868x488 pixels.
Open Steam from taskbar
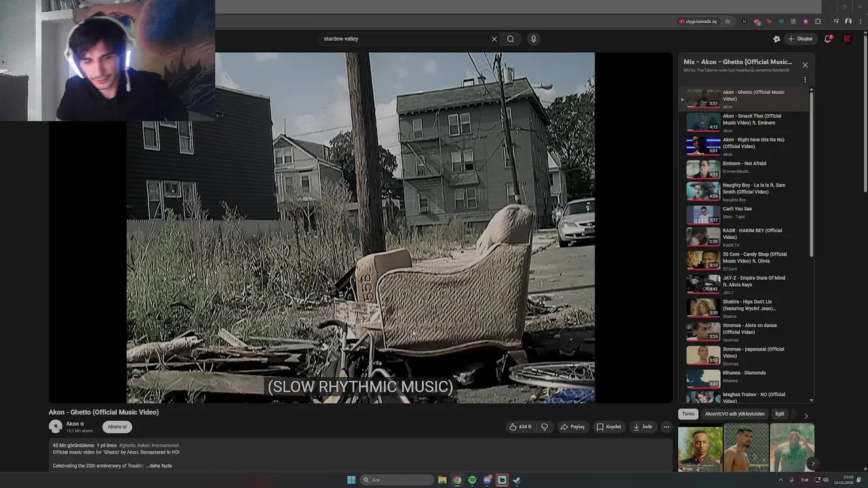point(517,480)
